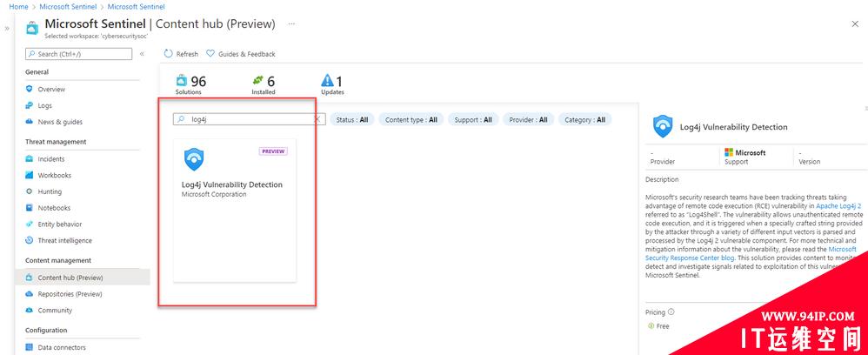Screen dimensions: 868x355
Task: Select the Notebooks icon
Action: point(30,208)
